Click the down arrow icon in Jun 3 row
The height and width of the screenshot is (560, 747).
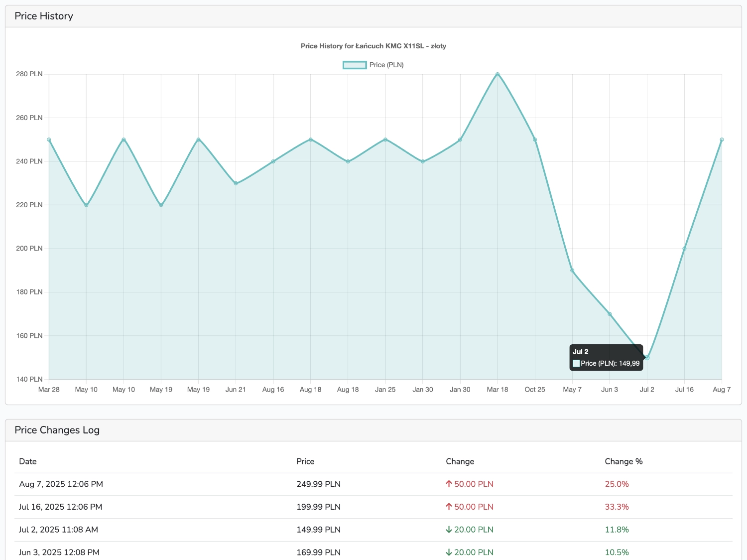click(x=449, y=552)
